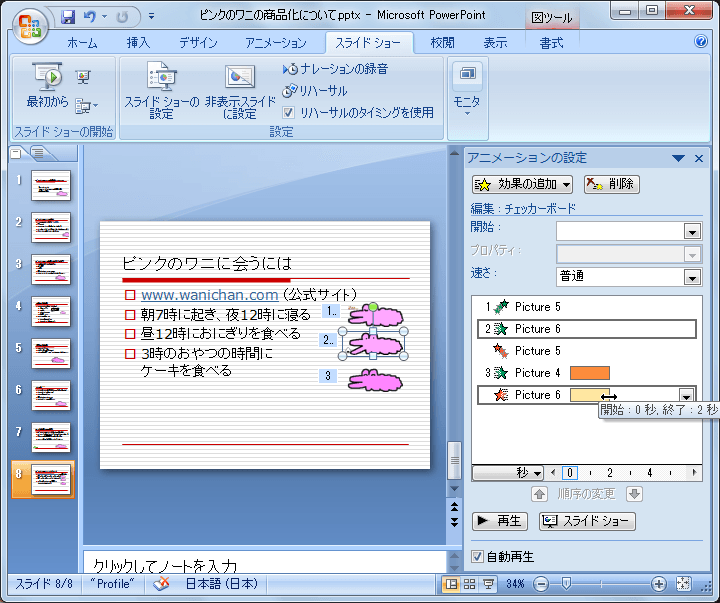Open the custom slide show dropdown icon
The height and width of the screenshot is (603, 720).
[x=86, y=106]
